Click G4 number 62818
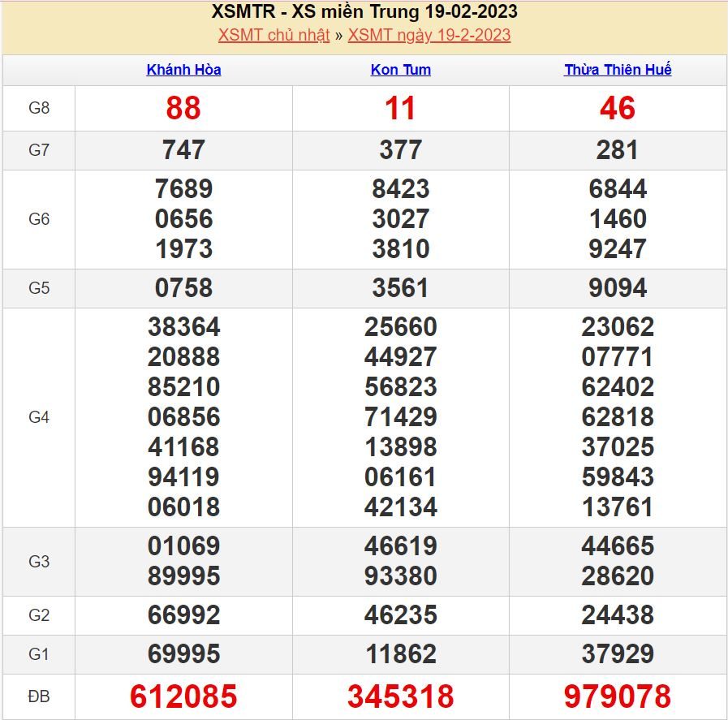728x720 pixels. coord(618,417)
